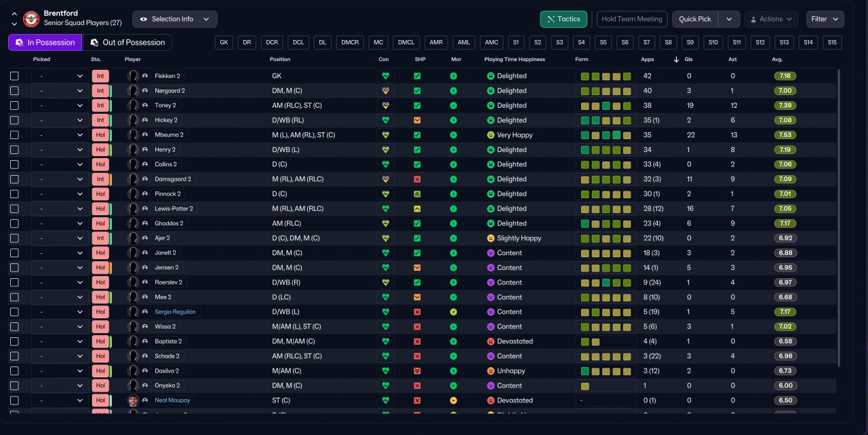Tick the checkbox for Flekken

15,76
